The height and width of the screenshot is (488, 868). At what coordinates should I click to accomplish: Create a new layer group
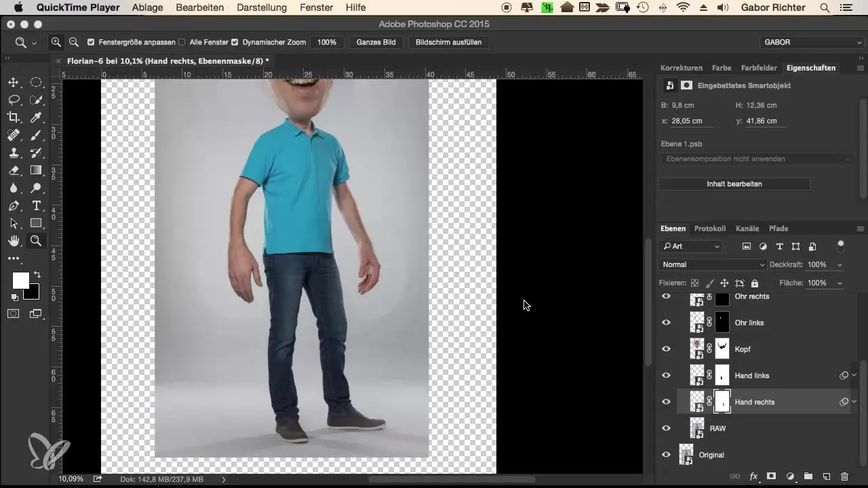coord(808,476)
